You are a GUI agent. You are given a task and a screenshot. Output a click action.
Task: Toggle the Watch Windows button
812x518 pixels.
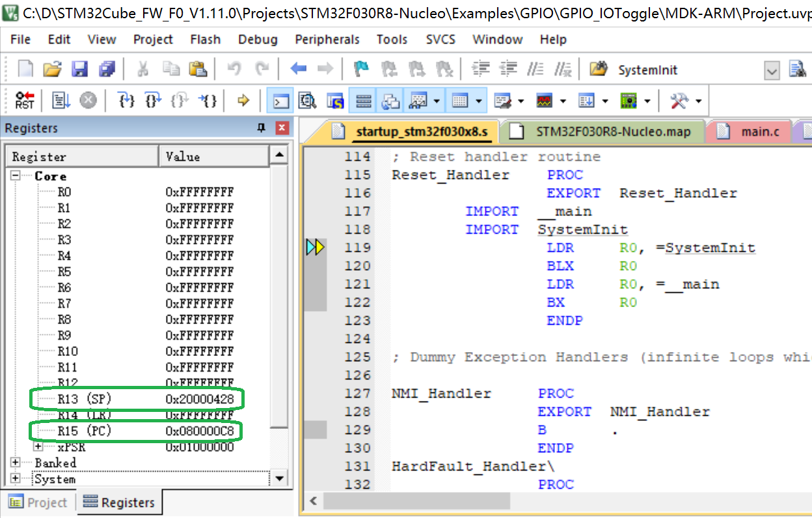(418, 101)
